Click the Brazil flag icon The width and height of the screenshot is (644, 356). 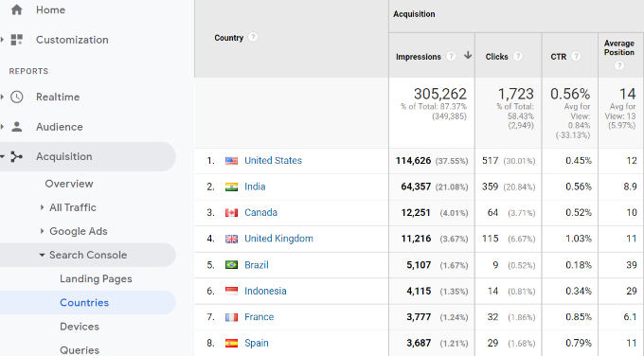coord(231,265)
